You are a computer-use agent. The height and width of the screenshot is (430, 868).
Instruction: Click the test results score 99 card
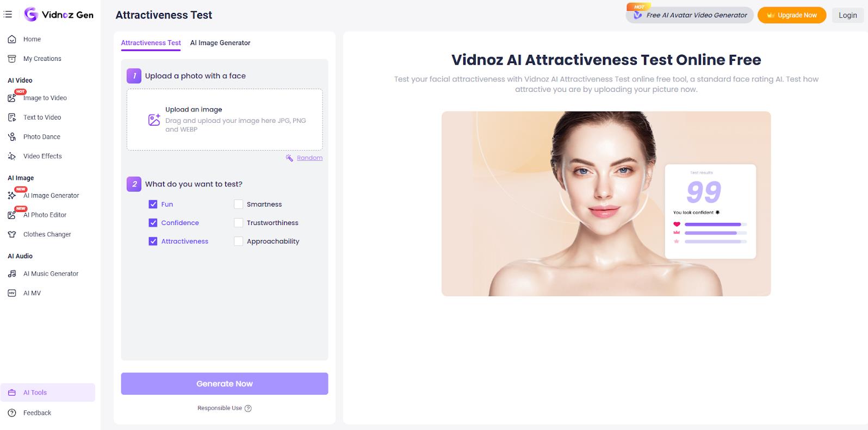[710, 211]
